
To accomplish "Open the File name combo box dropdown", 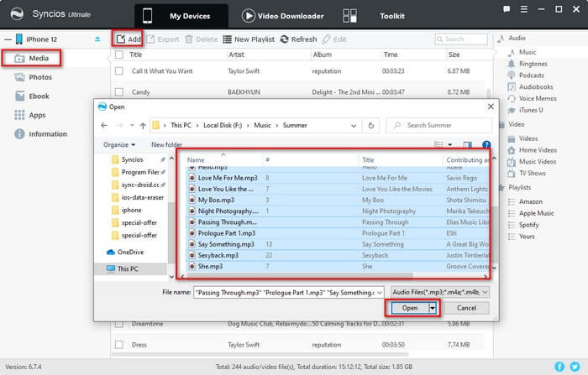I will [x=380, y=292].
